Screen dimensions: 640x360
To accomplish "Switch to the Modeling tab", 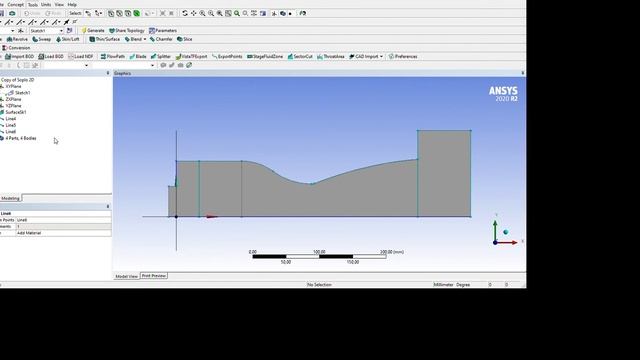I will pos(10,198).
